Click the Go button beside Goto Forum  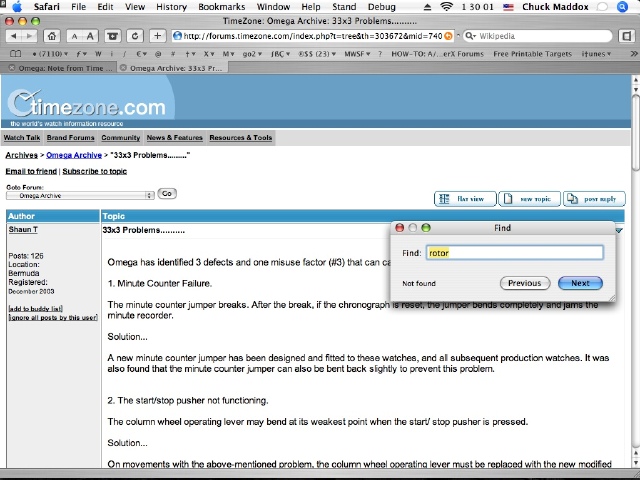(167, 193)
